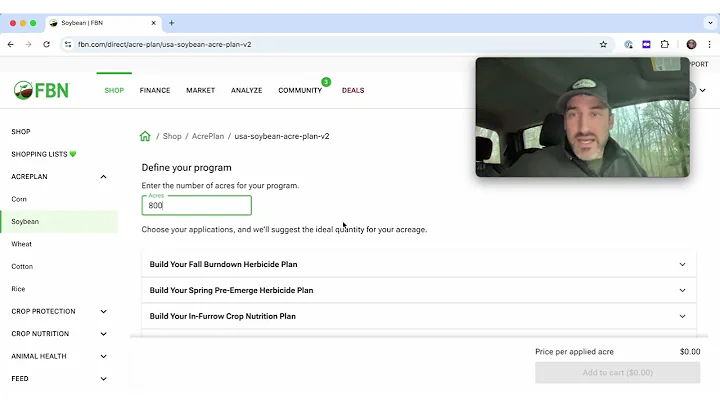This screenshot has width=720, height=404.
Task: Open the Community notification badge
Action: point(326,82)
